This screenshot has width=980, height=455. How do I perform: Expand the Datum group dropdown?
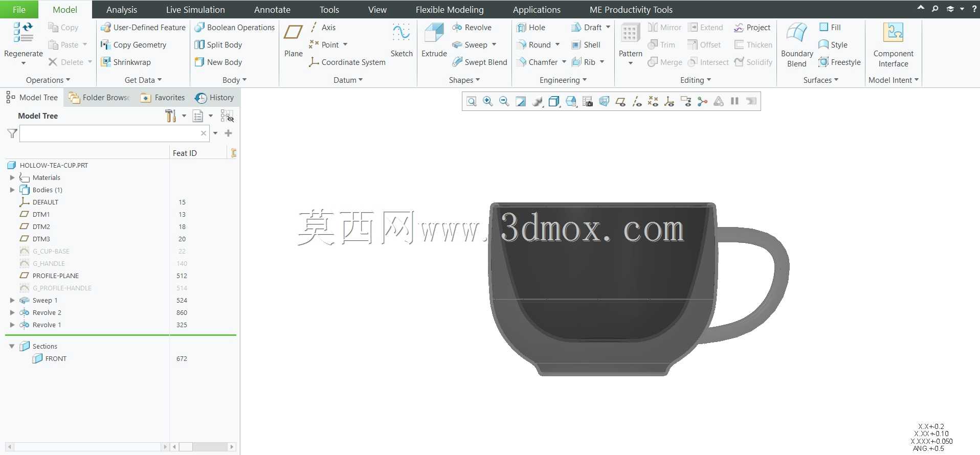348,80
